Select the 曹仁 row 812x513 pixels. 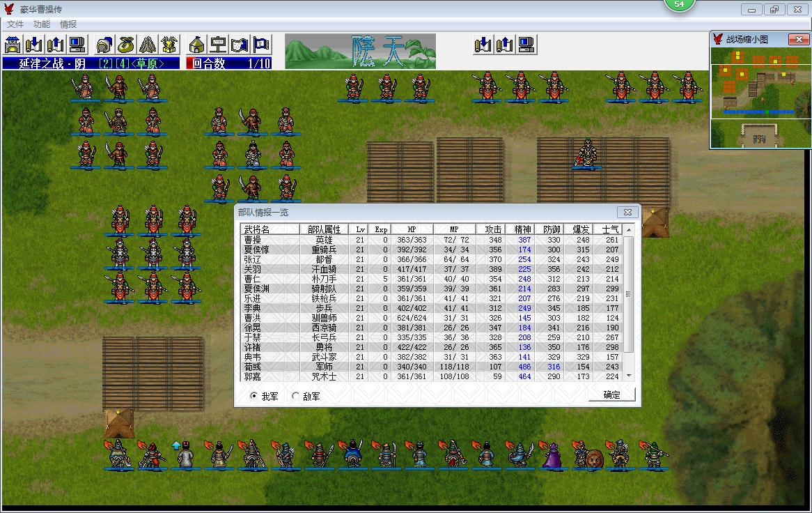(431, 279)
